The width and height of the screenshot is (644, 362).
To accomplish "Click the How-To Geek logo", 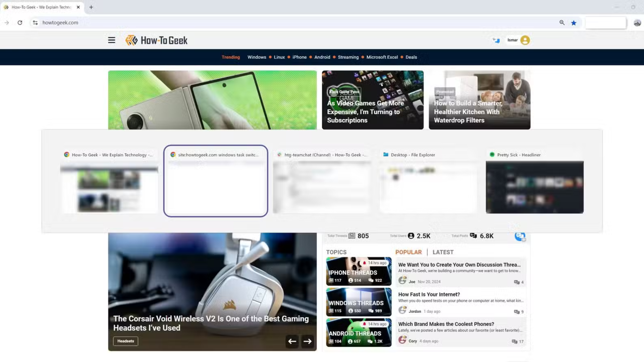I will tap(156, 40).
